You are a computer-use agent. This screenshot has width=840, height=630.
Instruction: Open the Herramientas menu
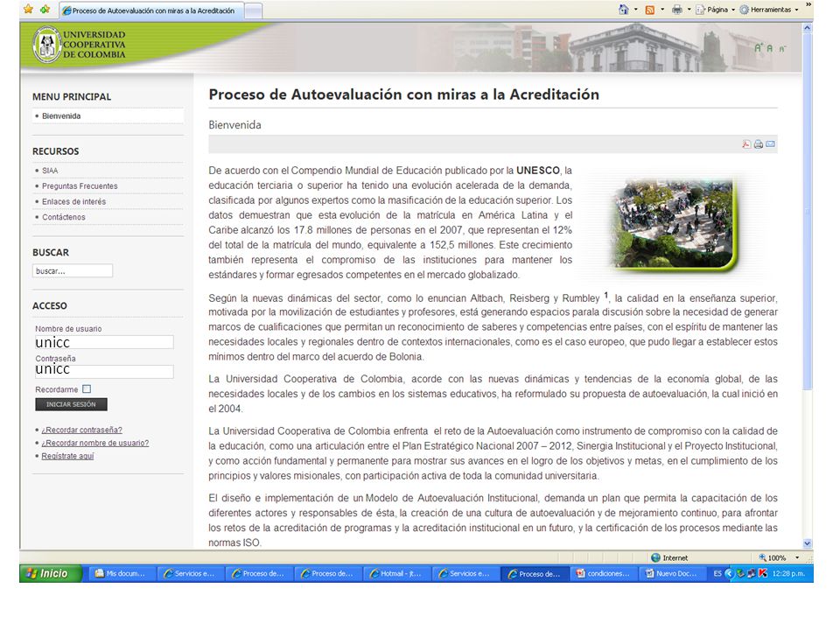769,10
